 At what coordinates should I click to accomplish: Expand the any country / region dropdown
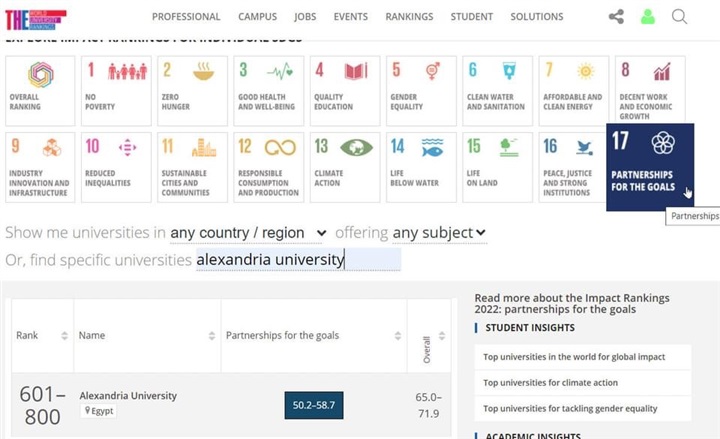click(248, 233)
